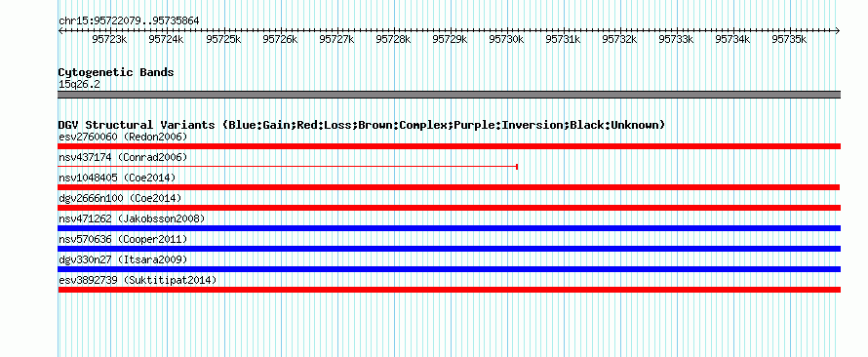Open the dgv2666n100 (Coe2014) variant label

120,198
